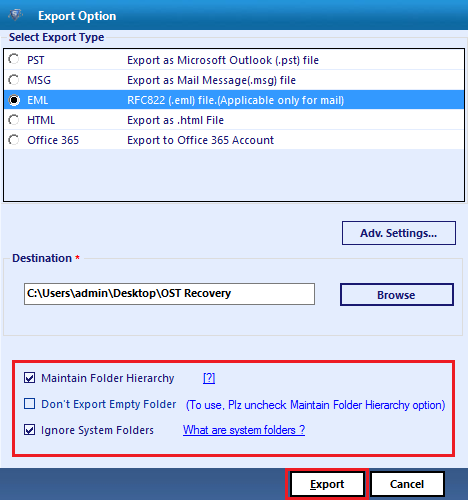
Task: Click Export as Microsoft Outlook description
Action: [223, 60]
